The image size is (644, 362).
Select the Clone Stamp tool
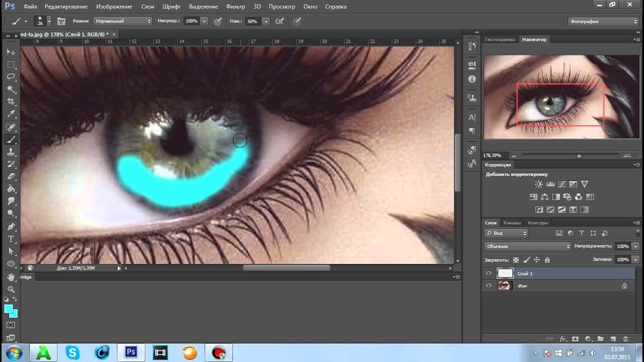[x=11, y=152]
